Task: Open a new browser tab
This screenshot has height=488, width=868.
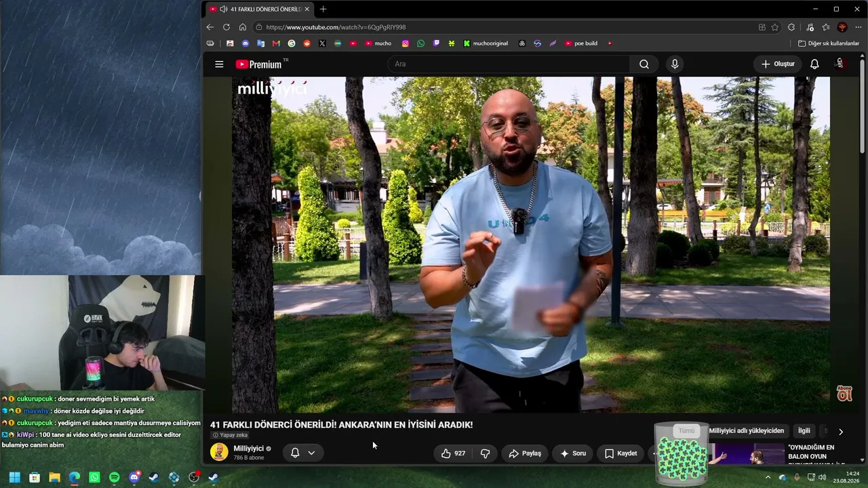Action: [323, 9]
